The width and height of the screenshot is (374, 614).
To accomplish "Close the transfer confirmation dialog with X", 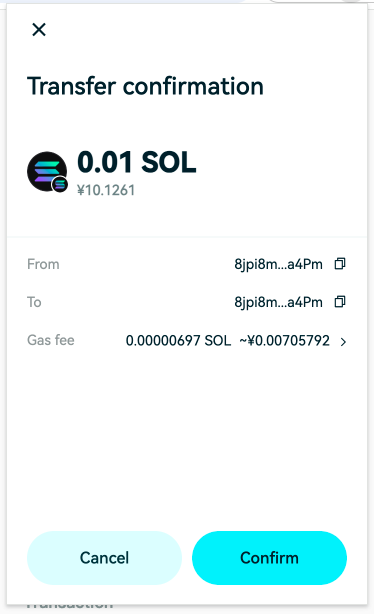I will (39, 29).
